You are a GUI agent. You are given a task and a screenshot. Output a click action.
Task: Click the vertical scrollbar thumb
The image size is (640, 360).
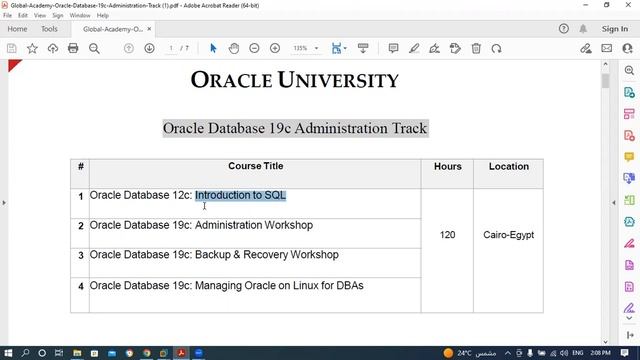point(605,80)
